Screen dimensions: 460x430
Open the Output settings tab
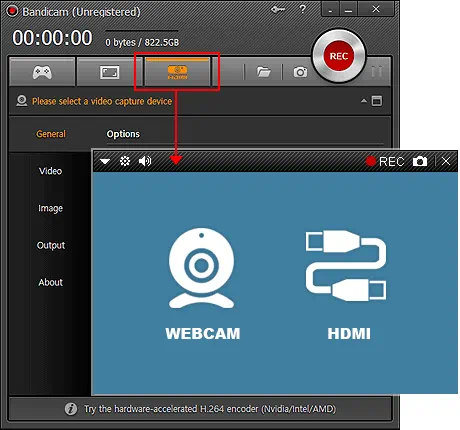point(51,245)
